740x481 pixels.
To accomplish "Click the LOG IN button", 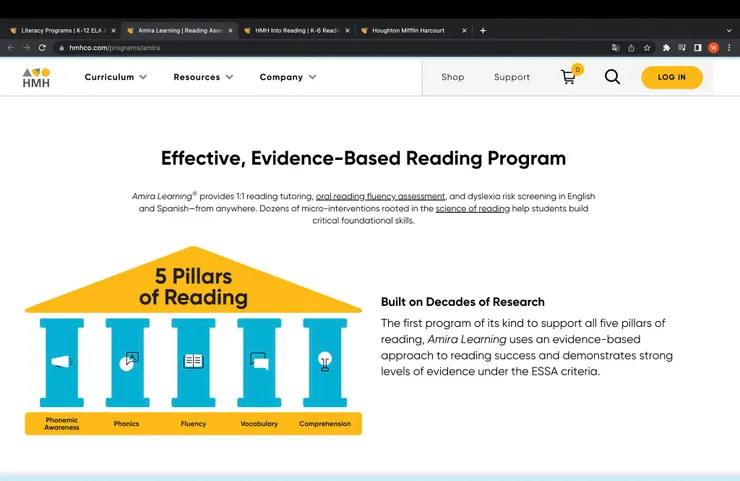I will point(672,77).
